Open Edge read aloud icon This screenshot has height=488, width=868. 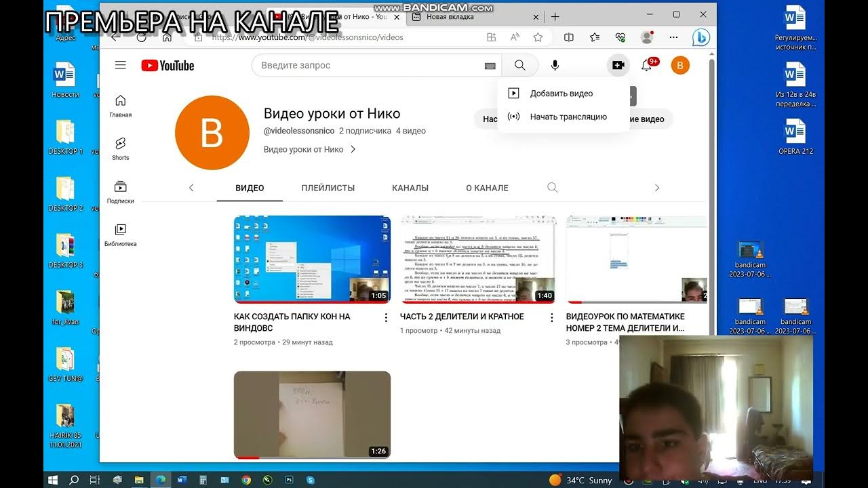point(515,37)
